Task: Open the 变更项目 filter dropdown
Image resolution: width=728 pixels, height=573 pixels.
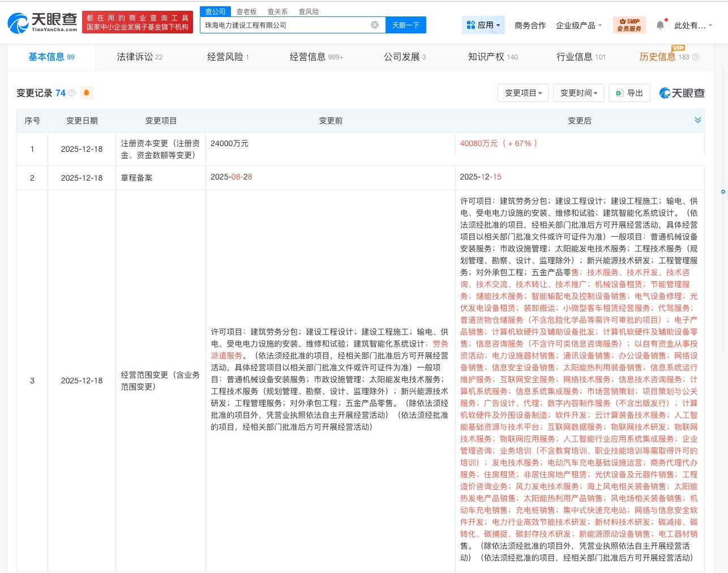Action: (523, 93)
